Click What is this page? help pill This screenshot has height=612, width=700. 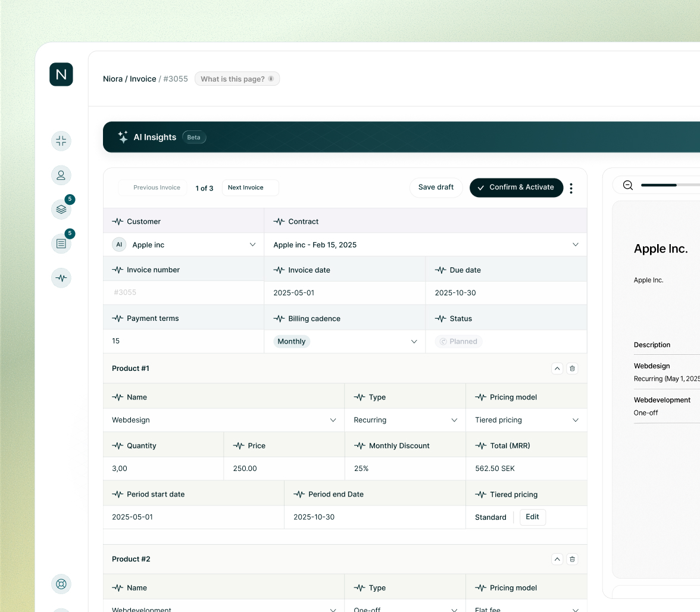[x=237, y=79]
